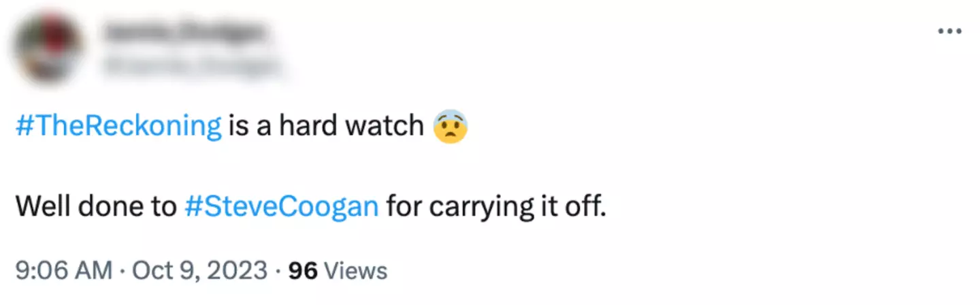Click the words 'Well done to'
Viewport: 980px width, 305px height.
[x=95, y=206]
